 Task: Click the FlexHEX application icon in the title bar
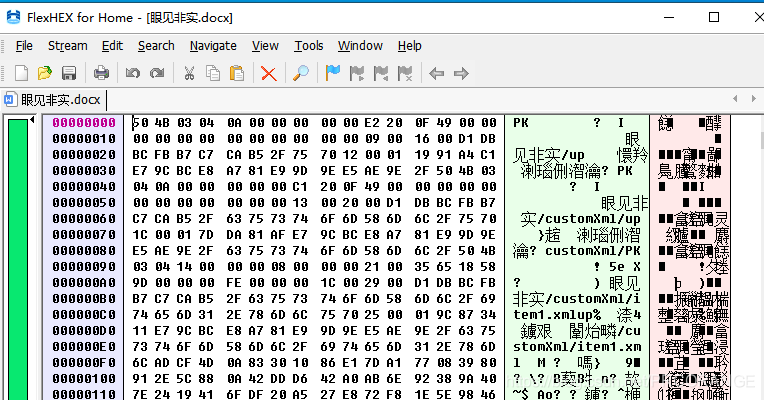pyautogui.click(x=13, y=18)
